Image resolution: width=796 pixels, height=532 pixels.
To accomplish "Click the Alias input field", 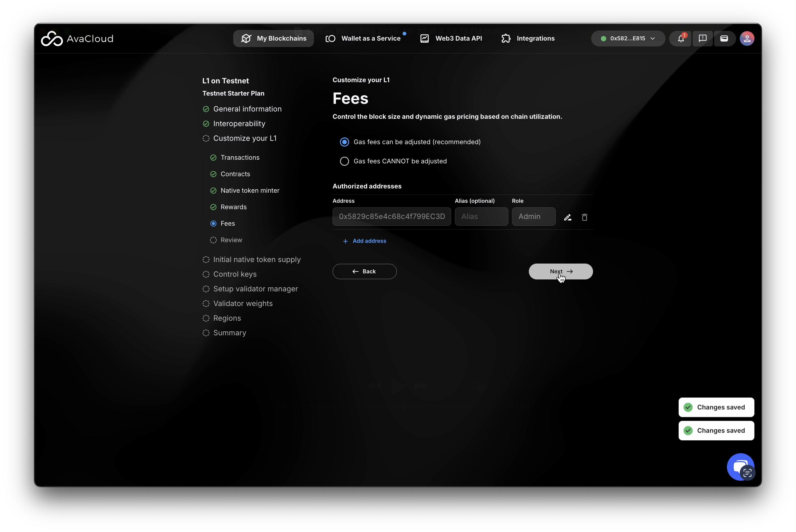I will pyautogui.click(x=481, y=217).
